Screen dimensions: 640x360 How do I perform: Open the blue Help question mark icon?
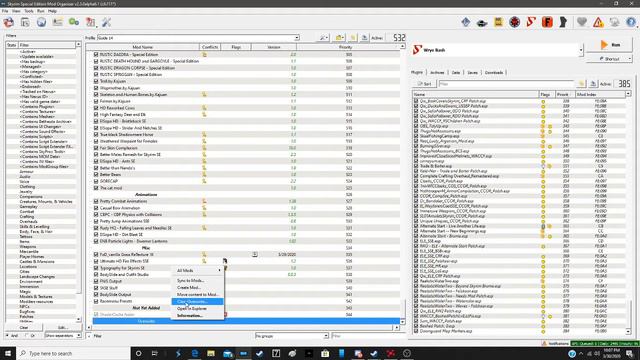(631, 22)
